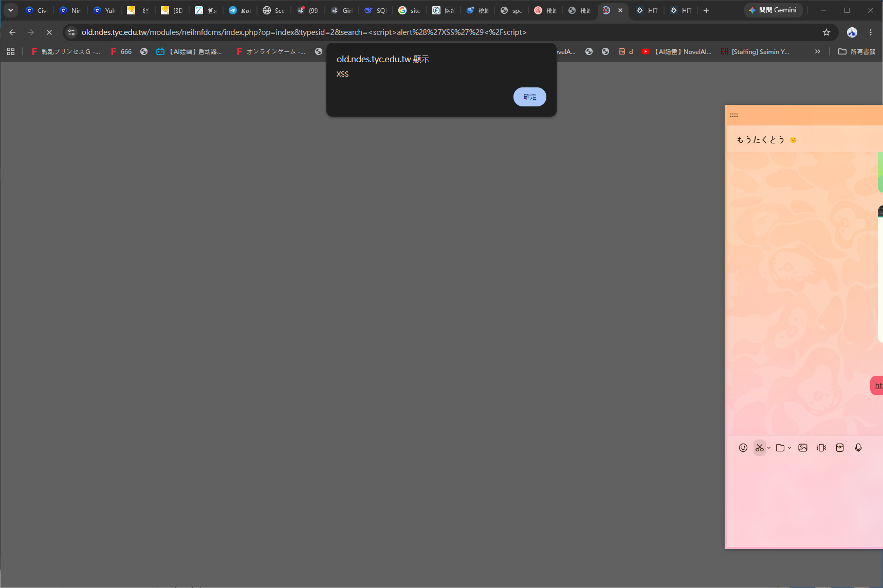Expand the dropdown arrow beside the scissors icon
The image size is (883, 588).
pyautogui.click(x=769, y=448)
